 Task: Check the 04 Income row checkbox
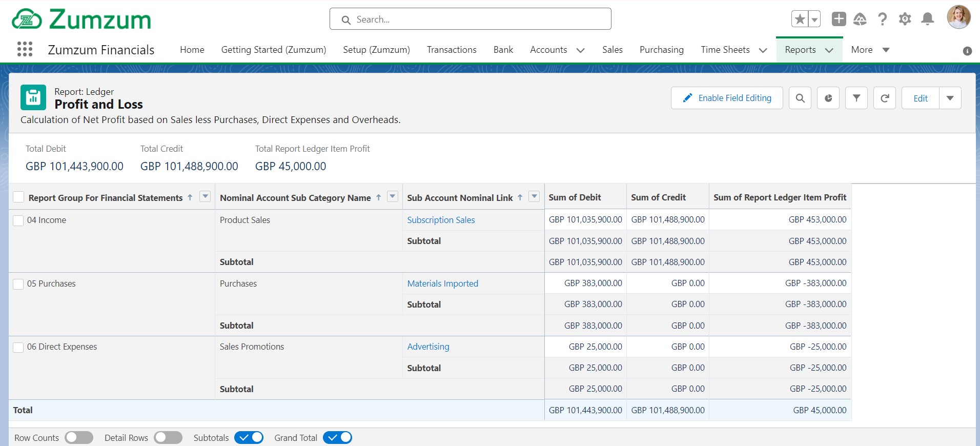pyautogui.click(x=18, y=220)
